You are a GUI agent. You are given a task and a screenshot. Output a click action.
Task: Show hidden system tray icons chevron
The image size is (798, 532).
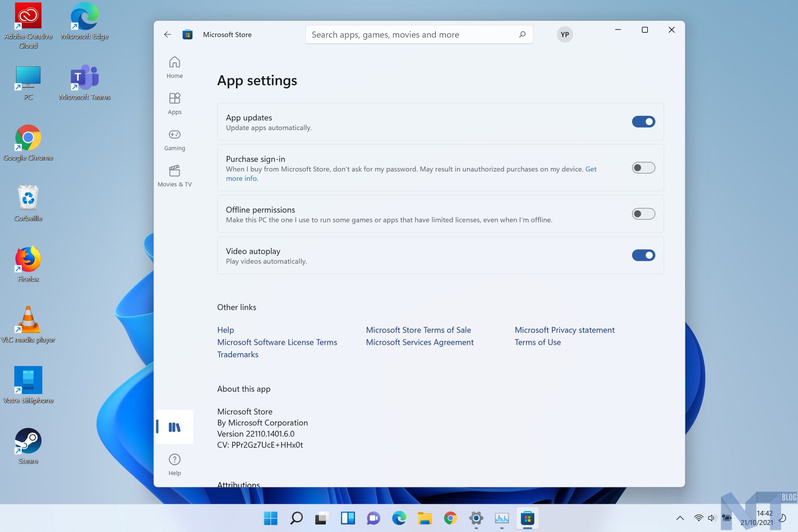click(x=680, y=518)
